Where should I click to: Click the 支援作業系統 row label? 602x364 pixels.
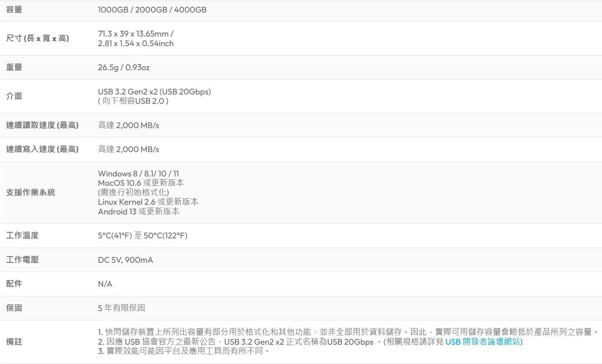coord(30,192)
